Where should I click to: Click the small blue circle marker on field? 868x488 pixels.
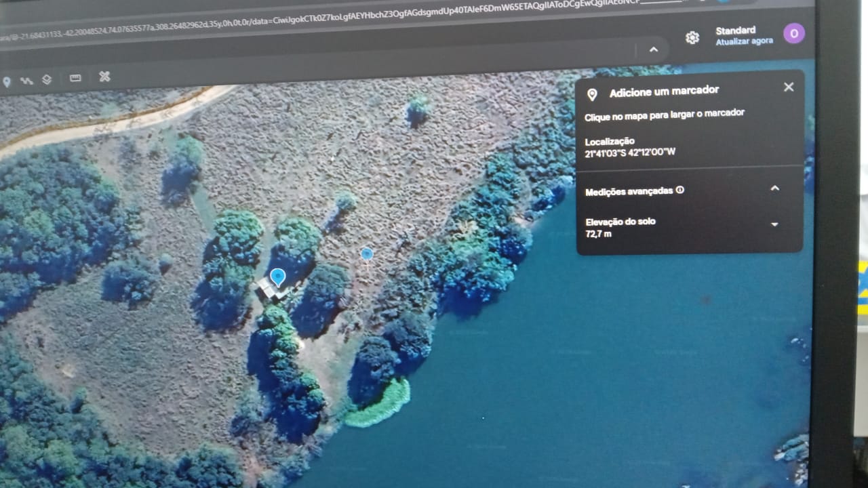coord(367,253)
